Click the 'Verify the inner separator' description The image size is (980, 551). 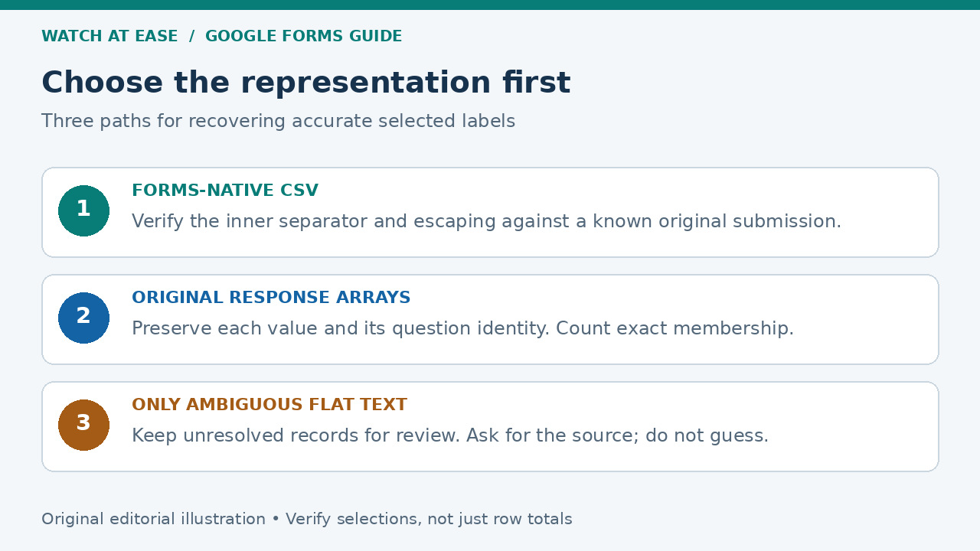[x=486, y=221]
